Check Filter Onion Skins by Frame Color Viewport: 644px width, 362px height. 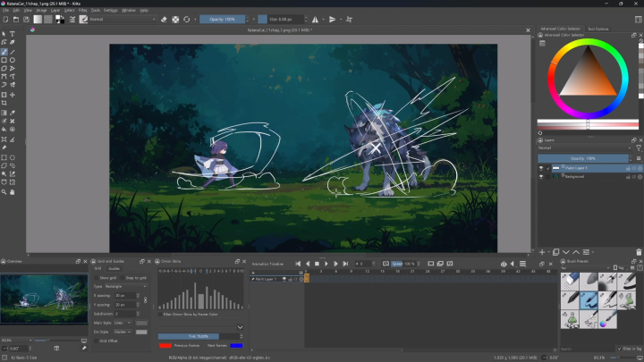[x=161, y=315]
